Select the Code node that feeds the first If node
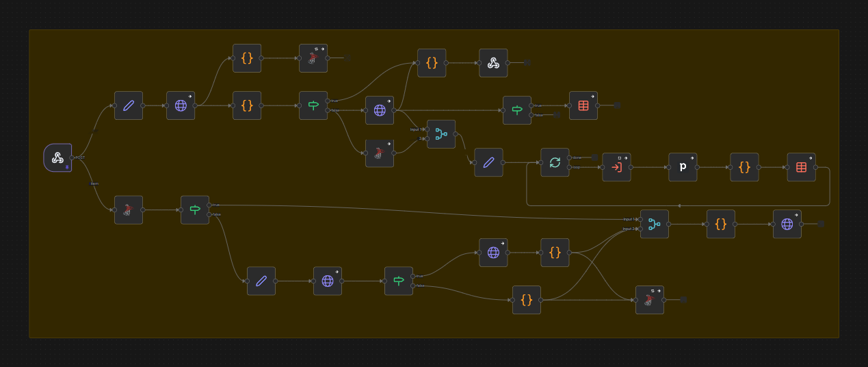Viewport: 868px width, 367px height. [x=247, y=105]
